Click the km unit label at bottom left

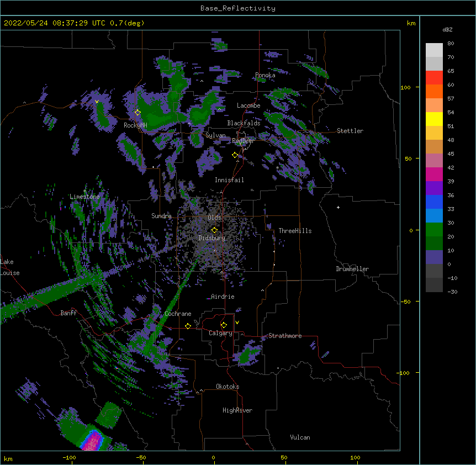point(8,459)
